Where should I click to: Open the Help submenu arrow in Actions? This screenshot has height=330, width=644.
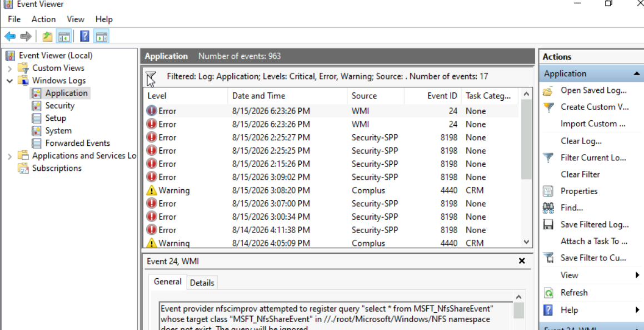637,310
